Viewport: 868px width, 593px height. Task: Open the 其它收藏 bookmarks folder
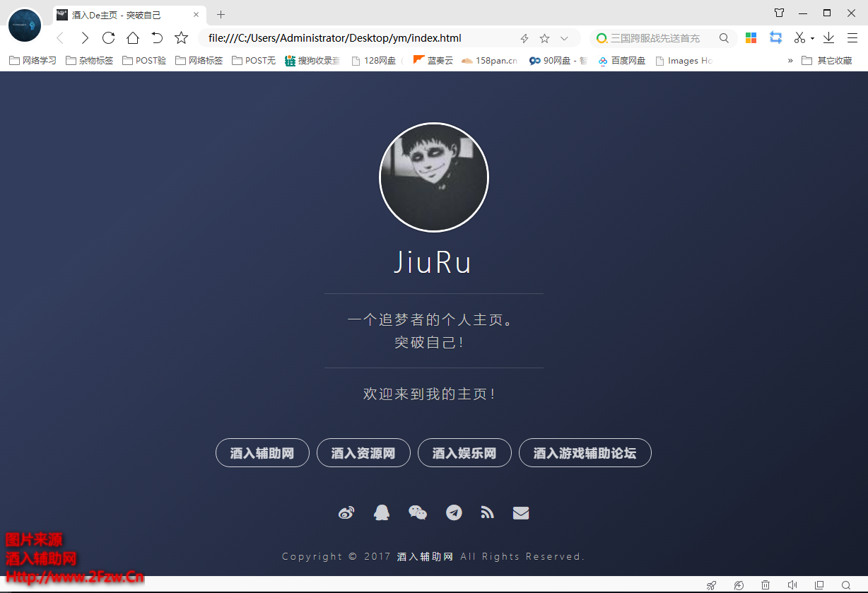coord(827,61)
